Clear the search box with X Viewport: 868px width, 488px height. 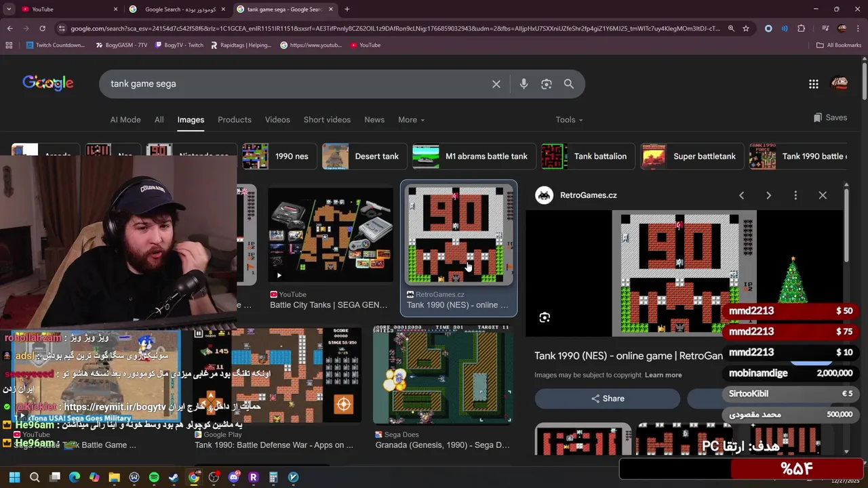tap(496, 84)
